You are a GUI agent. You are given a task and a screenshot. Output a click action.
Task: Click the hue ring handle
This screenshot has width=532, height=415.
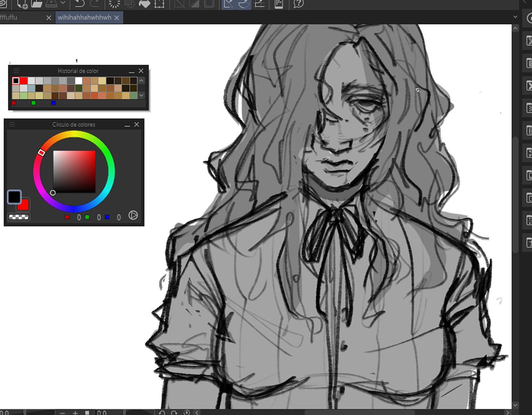41,153
